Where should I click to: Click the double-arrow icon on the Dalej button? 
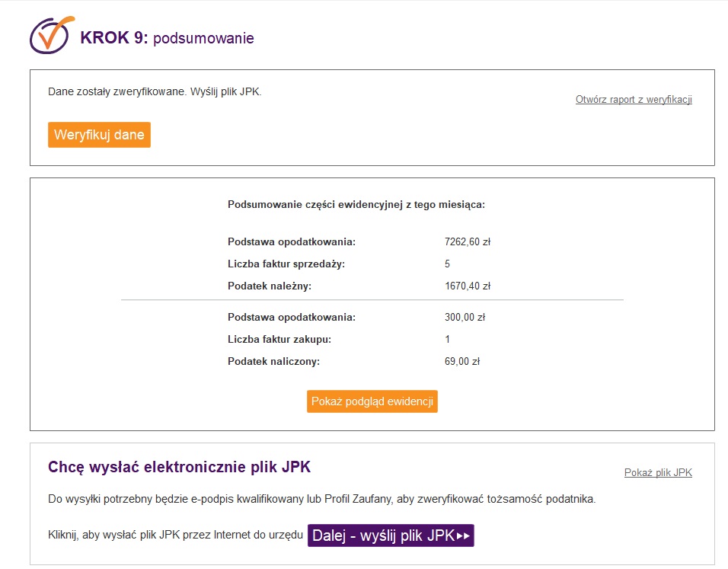[x=463, y=536]
